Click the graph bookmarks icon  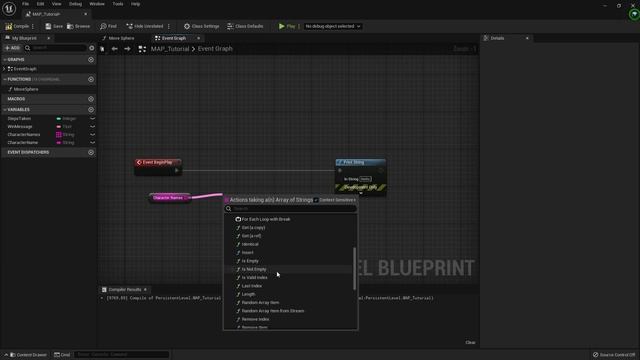point(102,49)
